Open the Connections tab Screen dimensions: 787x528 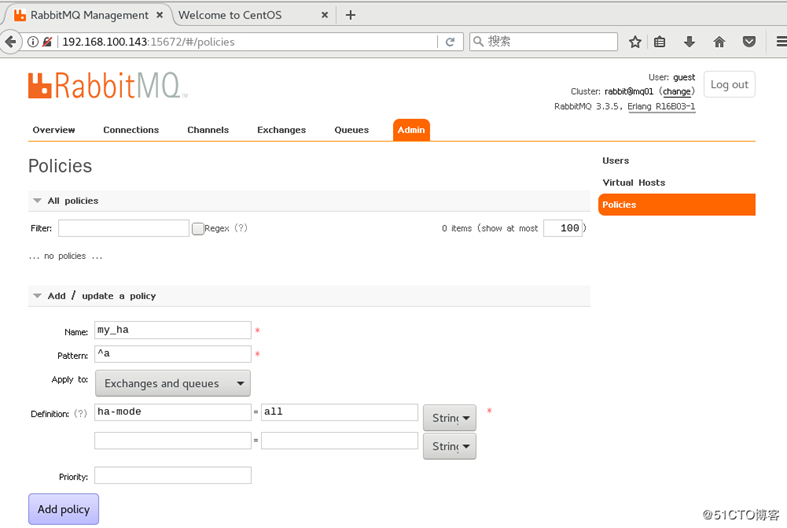(x=131, y=130)
